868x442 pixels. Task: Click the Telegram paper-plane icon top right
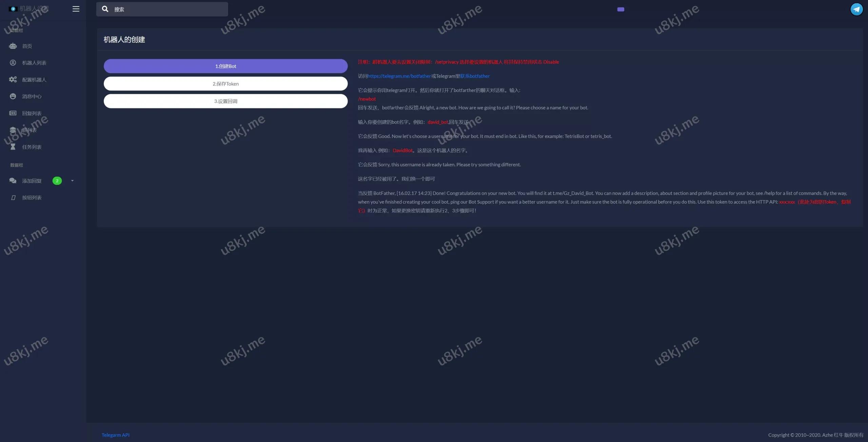856,9
